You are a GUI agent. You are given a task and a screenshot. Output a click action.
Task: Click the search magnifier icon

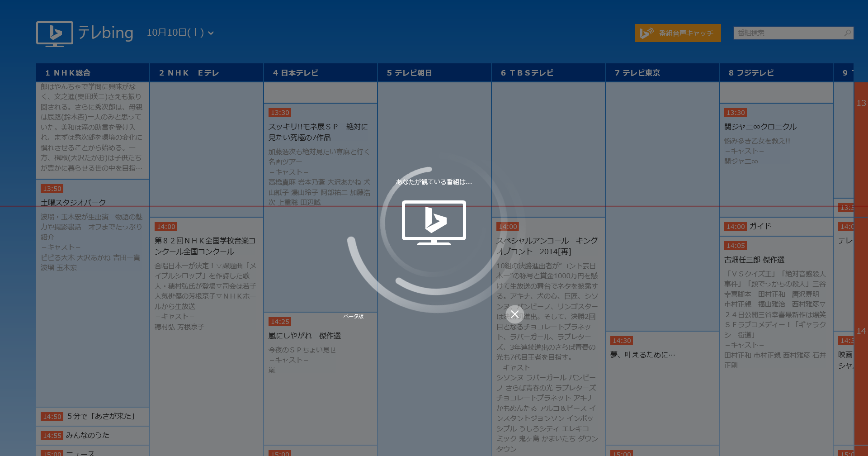[x=848, y=33]
